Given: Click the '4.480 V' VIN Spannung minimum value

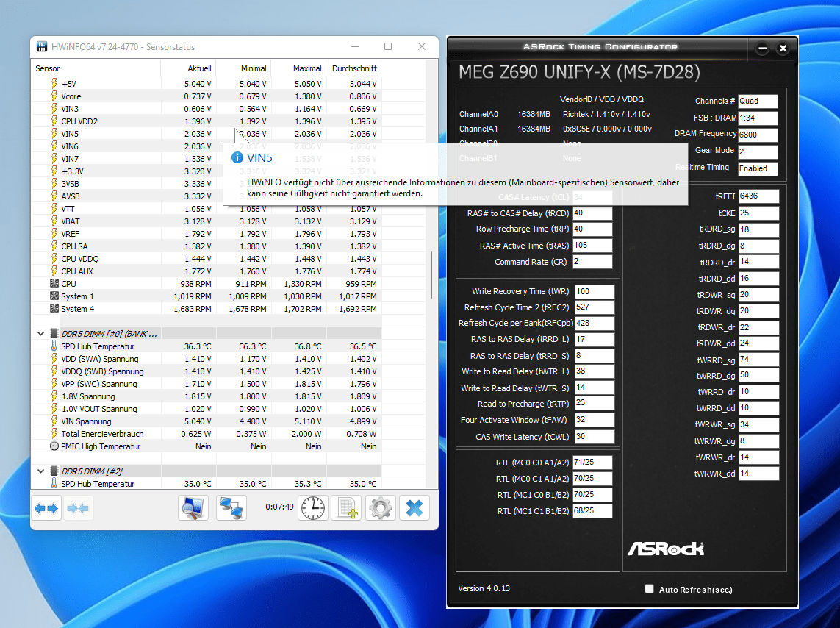Looking at the screenshot, I should [253, 421].
